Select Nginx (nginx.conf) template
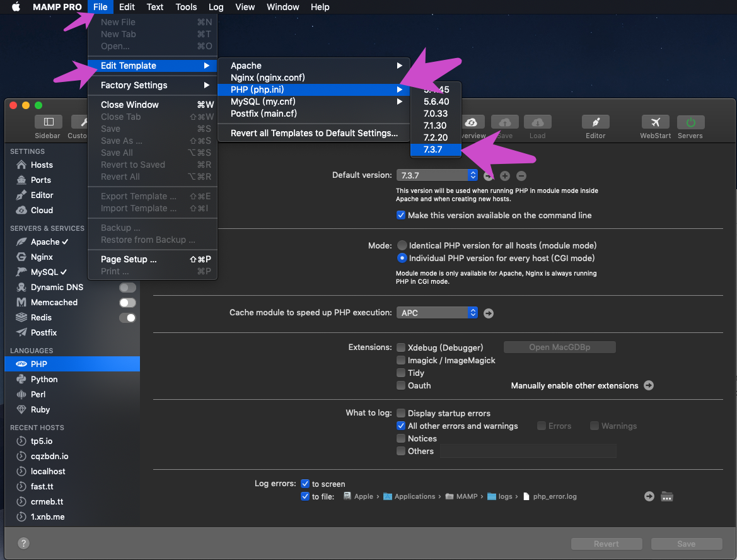Image resolution: width=737 pixels, height=560 pixels. coord(313,78)
